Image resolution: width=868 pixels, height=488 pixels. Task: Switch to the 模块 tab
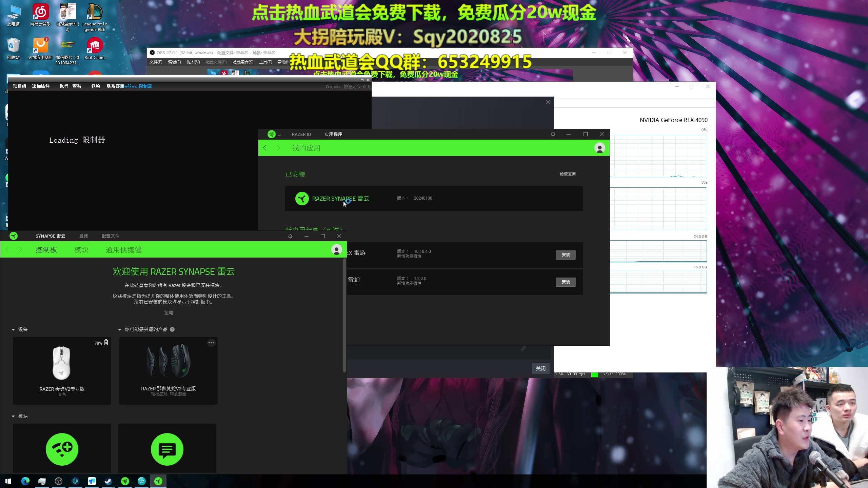tap(81, 250)
